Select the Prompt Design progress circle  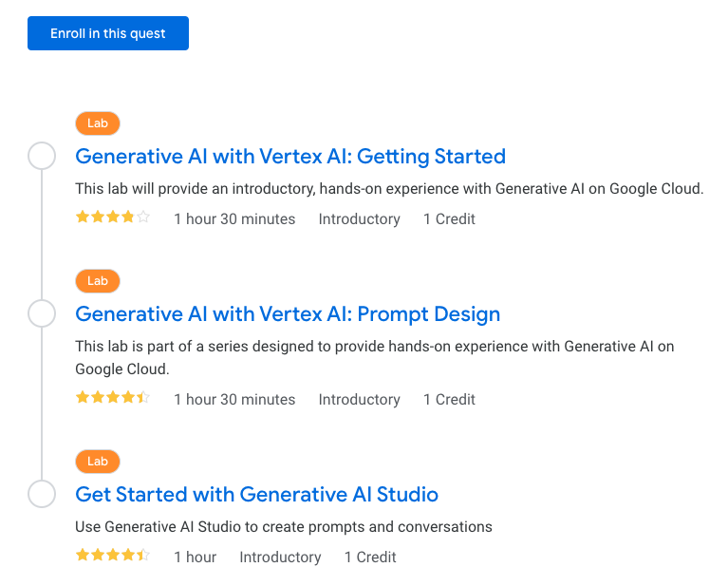(42, 313)
